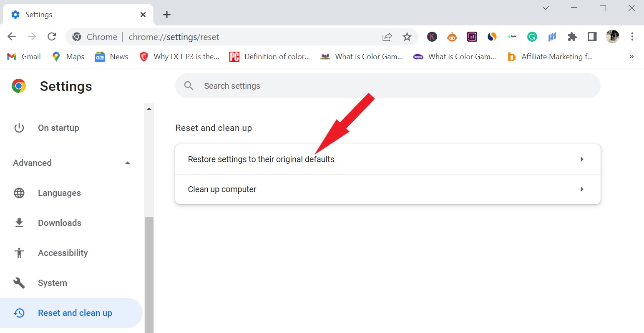Reload the current page
The height and width of the screenshot is (333, 644).
point(52,36)
